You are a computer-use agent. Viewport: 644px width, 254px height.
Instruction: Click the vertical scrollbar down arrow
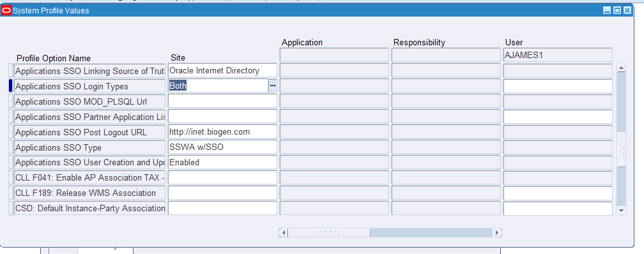622,211
